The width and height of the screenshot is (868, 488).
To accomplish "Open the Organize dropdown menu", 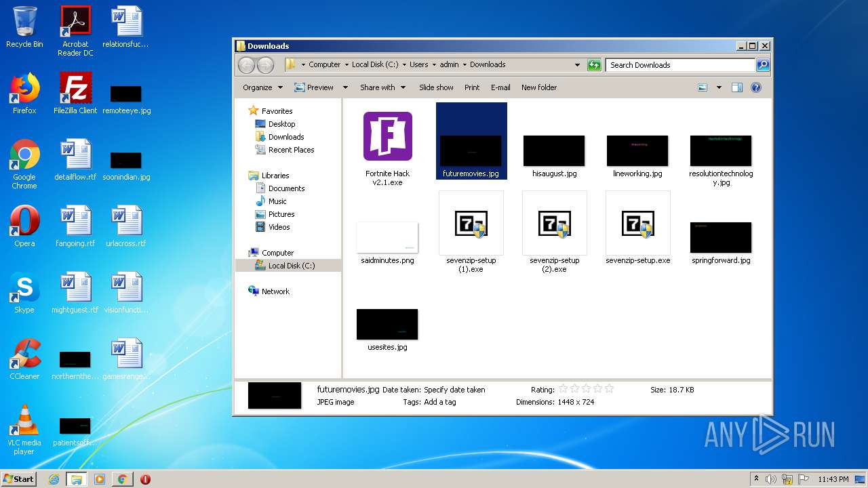I will point(262,87).
